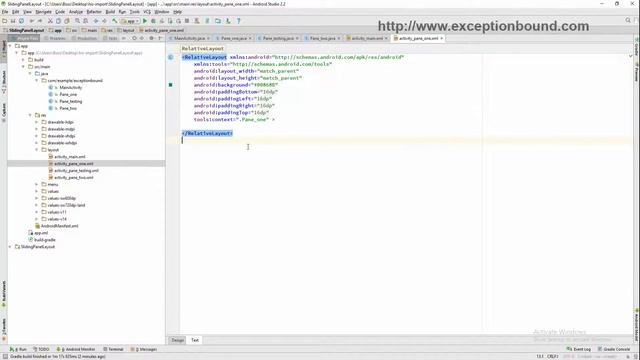The image size is (640, 360).
Task: Click the project panel settings gear icon
Action: [x=151, y=38]
